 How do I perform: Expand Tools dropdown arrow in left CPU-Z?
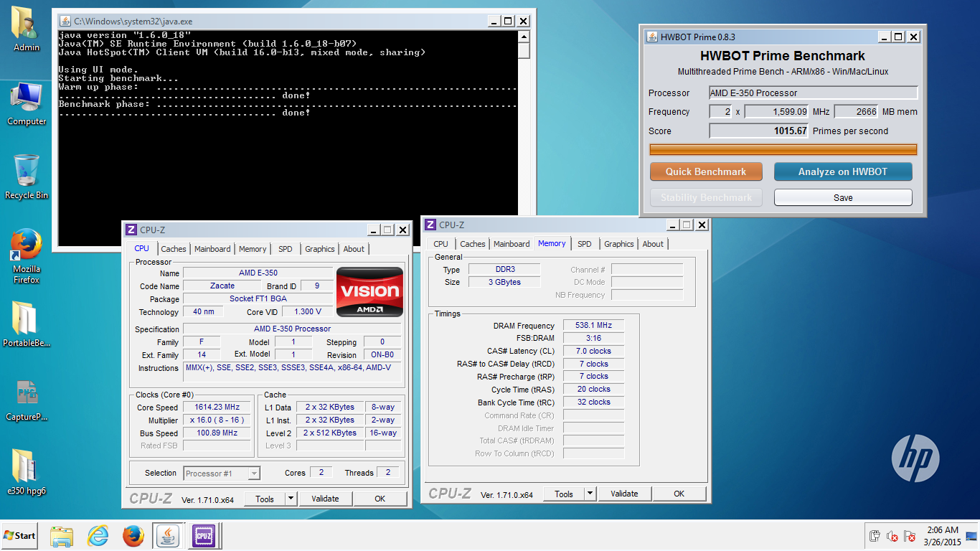[x=291, y=499]
